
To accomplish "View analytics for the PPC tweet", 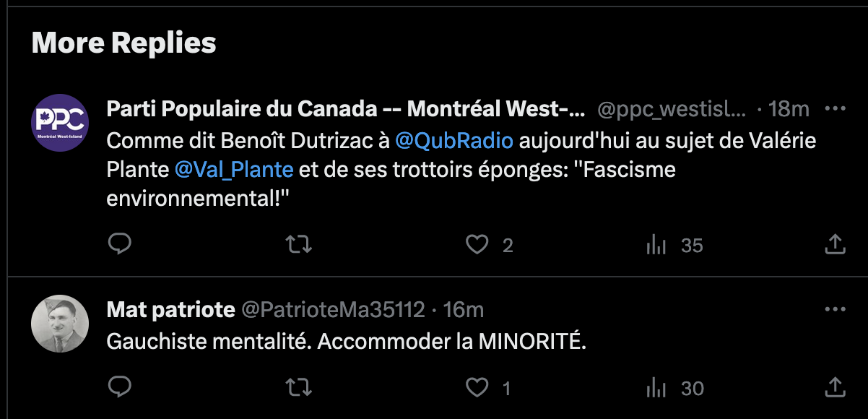I will (x=656, y=245).
